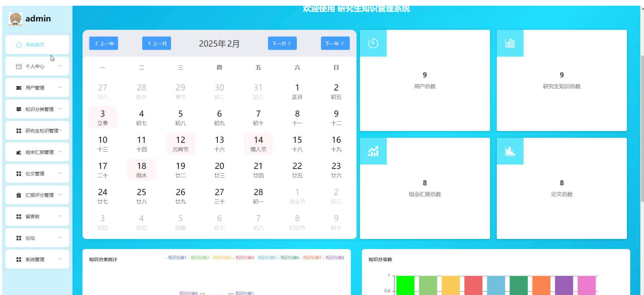Click the 研究生知识管理 grid icon
Viewport: 644px width, 295px height.
pyautogui.click(x=19, y=131)
